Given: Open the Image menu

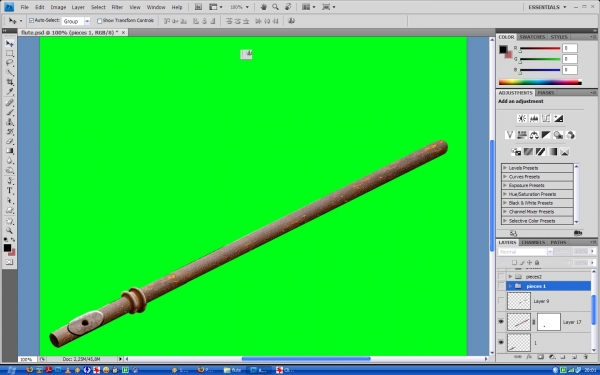Looking at the screenshot, I should point(58,7).
